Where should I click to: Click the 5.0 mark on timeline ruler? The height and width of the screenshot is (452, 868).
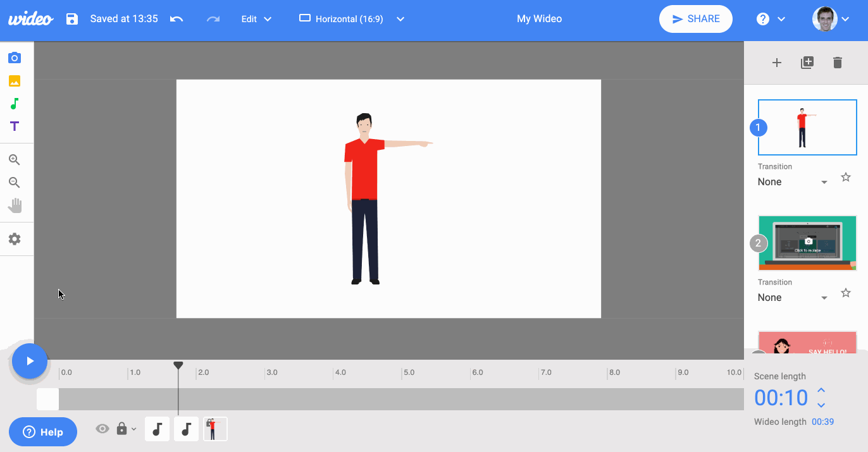pyautogui.click(x=409, y=372)
